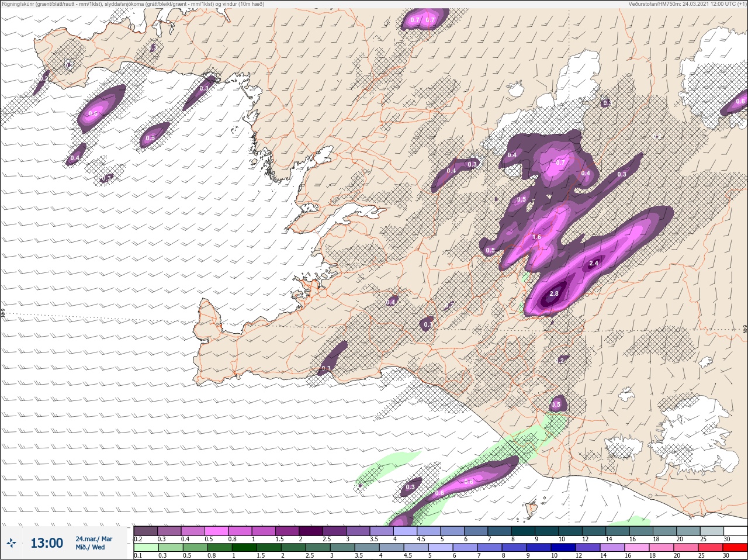748x560 pixels.
Task: Select top legend swatch between 2 and 2.5
Action: pyautogui.click(x=311, y=531)
